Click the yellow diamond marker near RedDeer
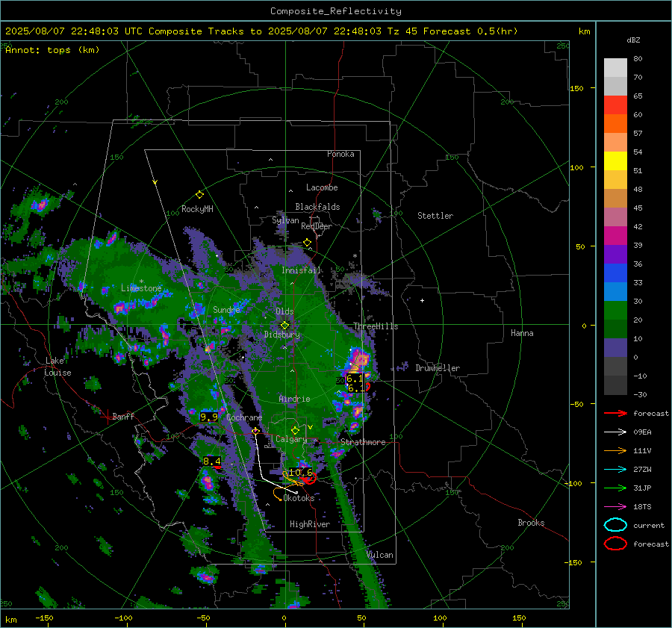The width and height of the screenshot is (672, 628). tap(308, 243)
